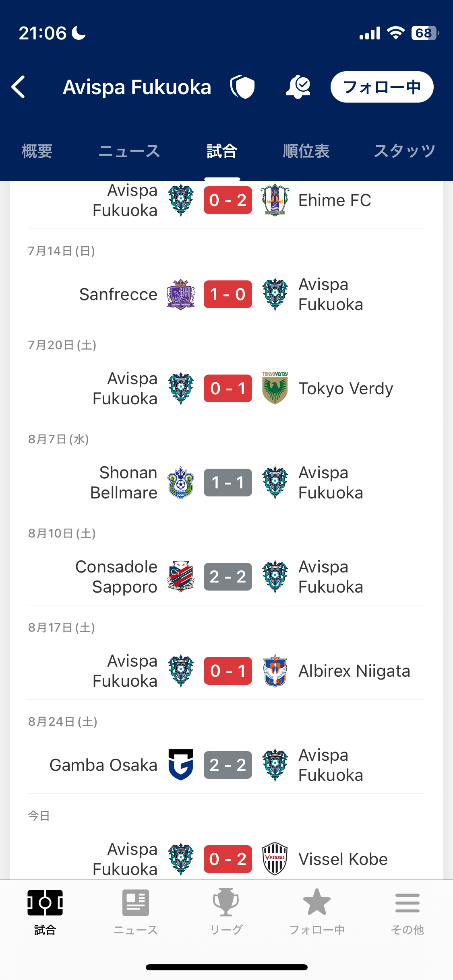Tap the Ehime FC crest
453x980 pixels.
pyautogui.click(x=275, y=200)
